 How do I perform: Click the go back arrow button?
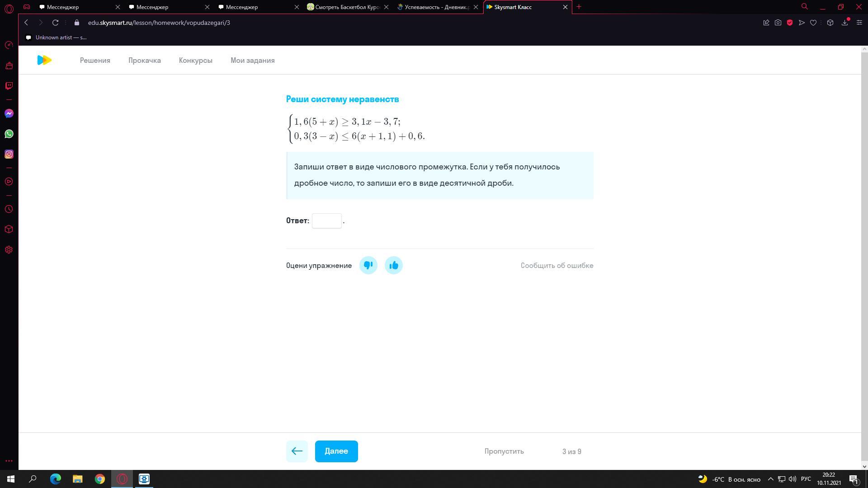point(297,451)
